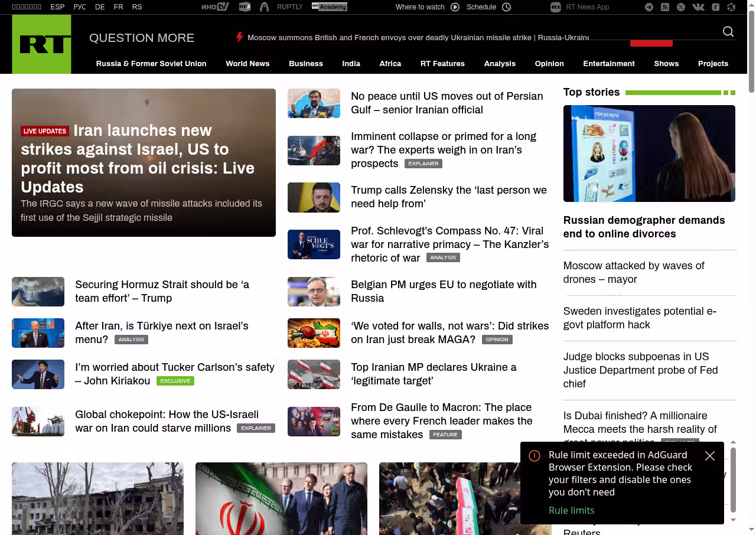756x535 pixels.
Task: Visit RT's X (Twitter) profile icon
Action: click(x=681, y=7)
